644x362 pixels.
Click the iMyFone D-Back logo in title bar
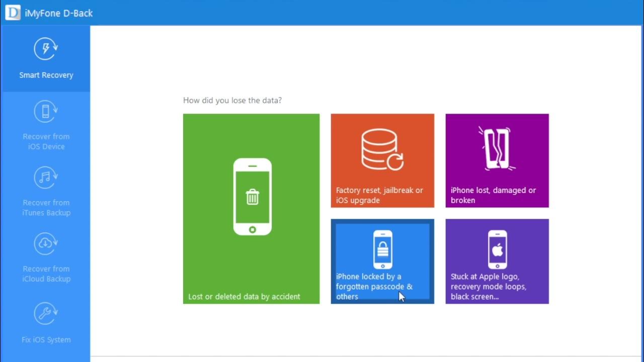(x=13, y=13)
